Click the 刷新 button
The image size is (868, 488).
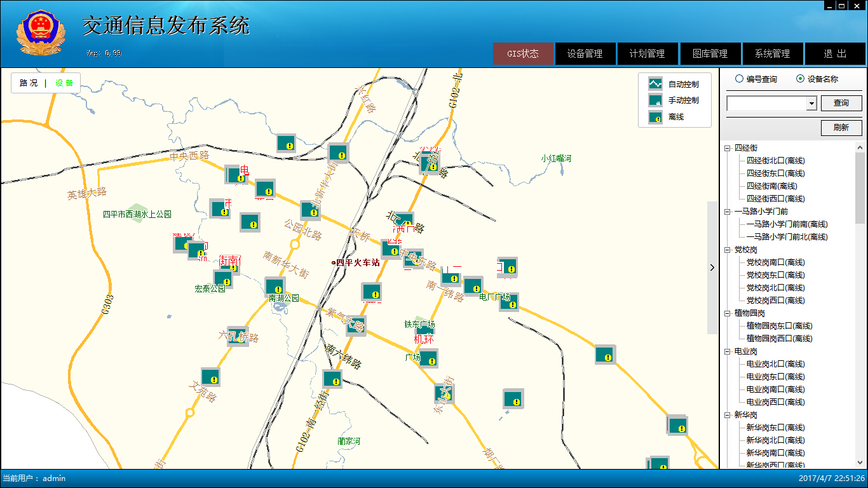tap(841, 128)
